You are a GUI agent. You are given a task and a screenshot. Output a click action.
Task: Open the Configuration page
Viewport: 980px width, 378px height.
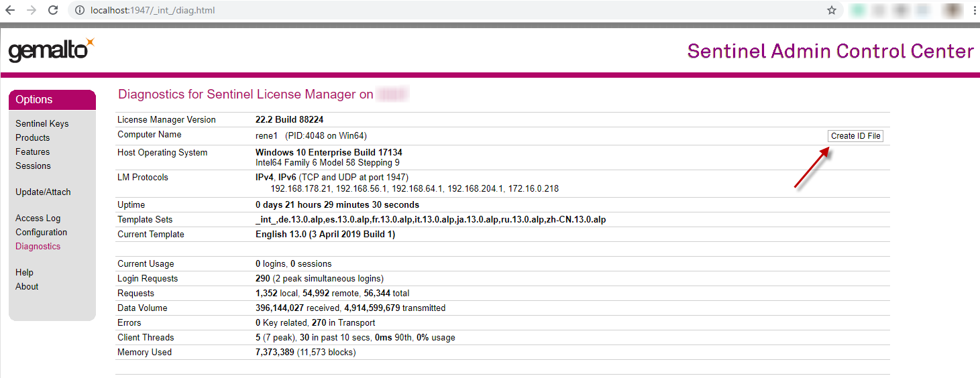tap(42, 232)
